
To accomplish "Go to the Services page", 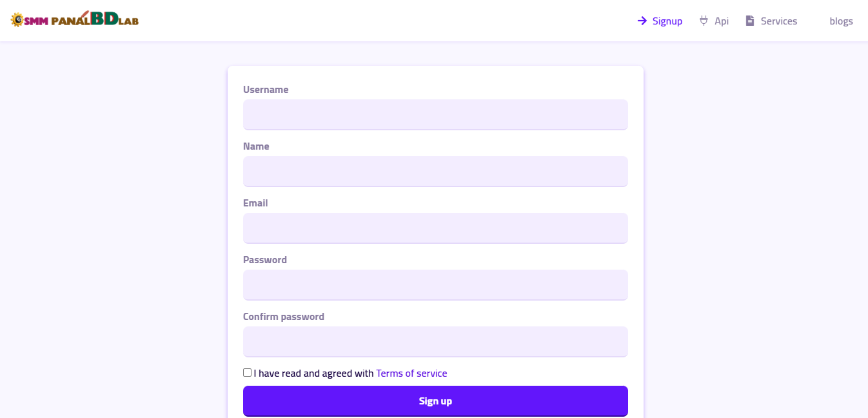I will point(778,21).
